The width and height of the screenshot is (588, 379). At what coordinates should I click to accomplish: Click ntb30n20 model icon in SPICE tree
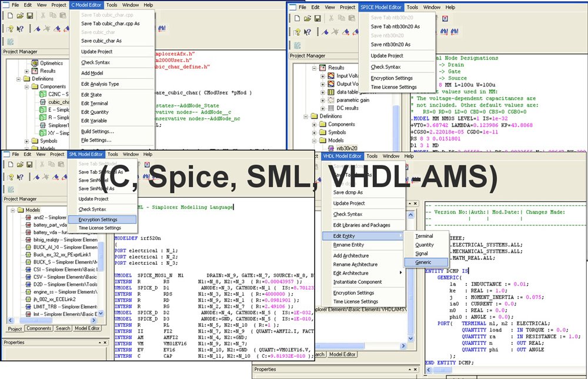pos(331,148)
